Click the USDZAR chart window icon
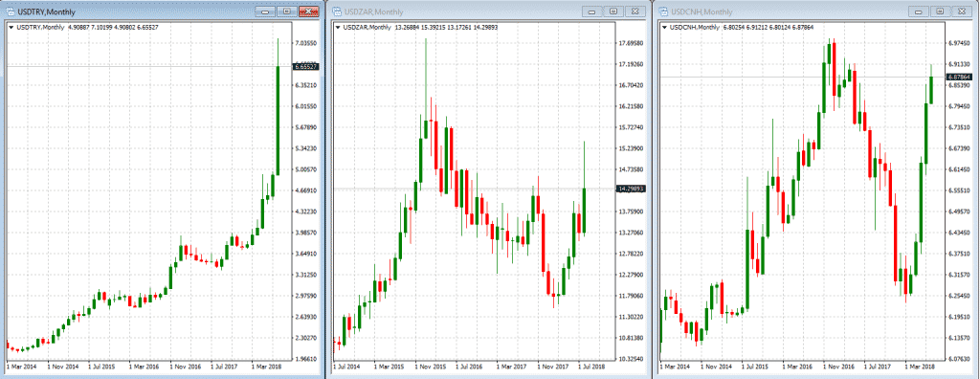Image resolution: width=980 pixels, height=379 pixels. point(336,11)
